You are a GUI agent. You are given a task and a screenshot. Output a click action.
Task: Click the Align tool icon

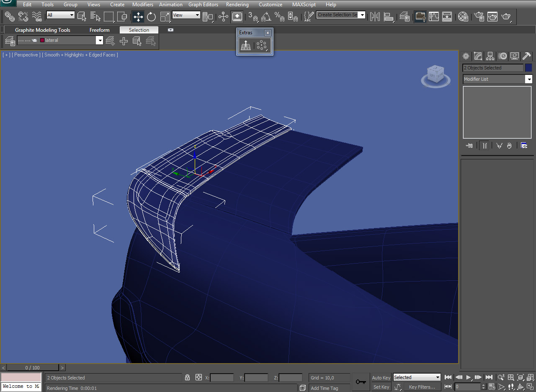tap(389, 17)
